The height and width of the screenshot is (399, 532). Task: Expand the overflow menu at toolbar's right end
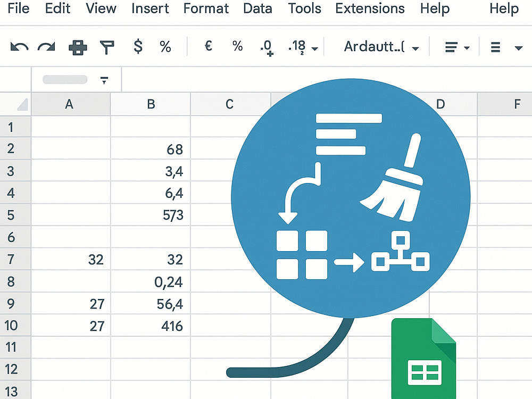pos(520,47)
